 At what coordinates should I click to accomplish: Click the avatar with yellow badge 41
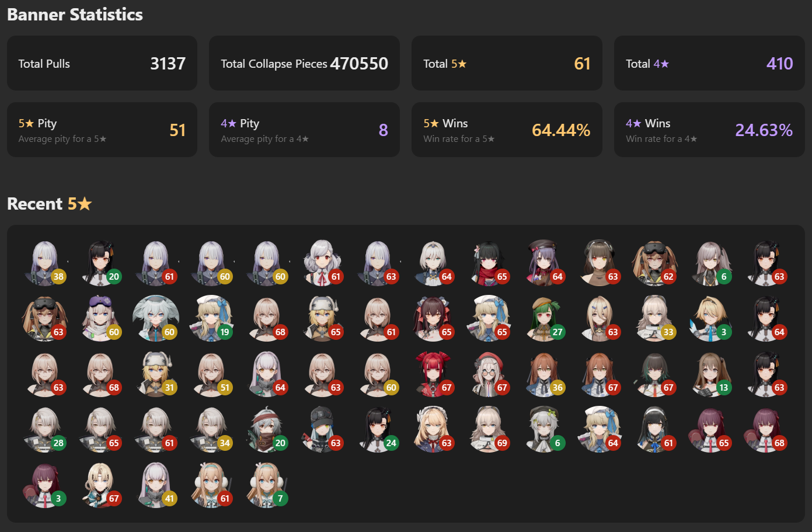click(x=156, y=485)
